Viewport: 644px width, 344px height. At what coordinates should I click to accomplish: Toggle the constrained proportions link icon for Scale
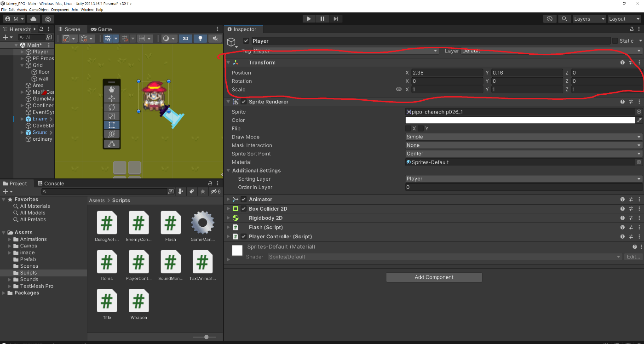pyautogui.click(x=399, y=90)
